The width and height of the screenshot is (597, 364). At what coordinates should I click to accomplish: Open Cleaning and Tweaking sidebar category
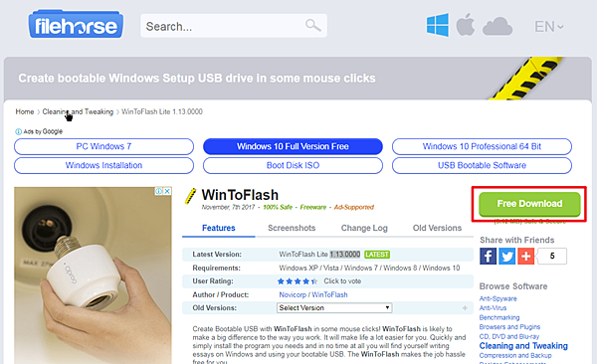click(x=523, y=346)
